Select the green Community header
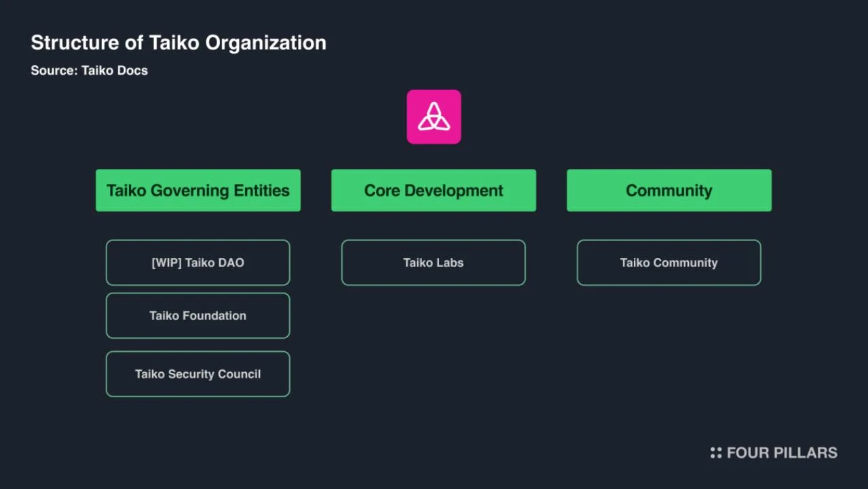The height and width of the screenshot is (489, 868). click(x=668, y=190)
